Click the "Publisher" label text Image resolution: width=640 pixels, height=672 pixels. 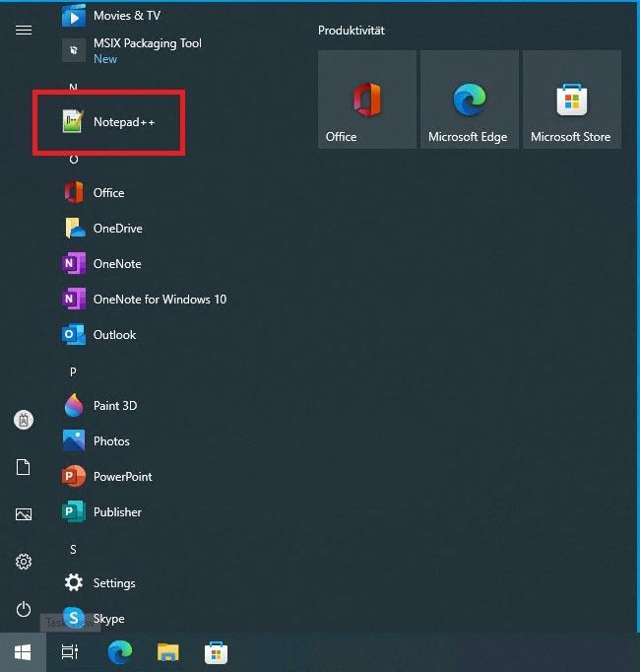click(x=117, y=512)
